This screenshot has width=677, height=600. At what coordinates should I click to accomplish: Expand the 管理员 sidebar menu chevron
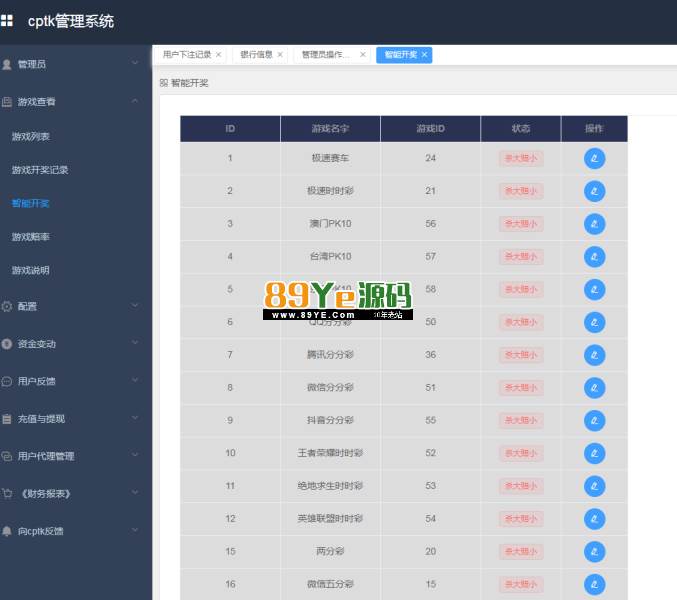click(135, 63)
